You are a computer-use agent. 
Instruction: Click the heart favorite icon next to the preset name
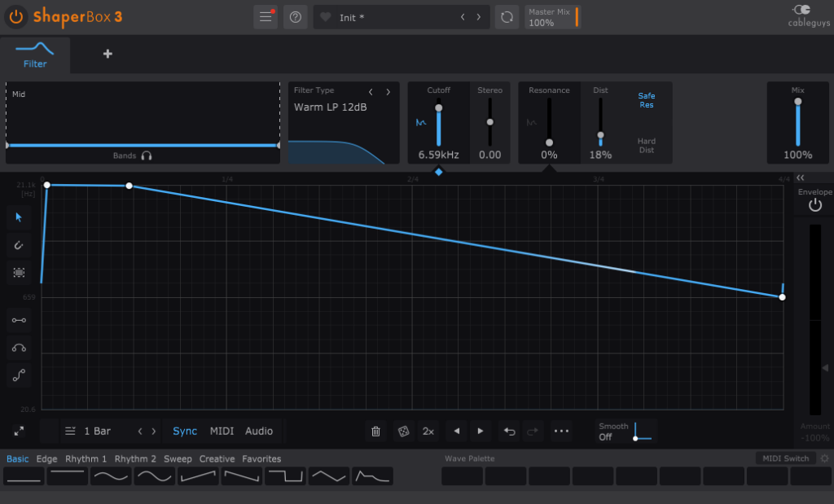326,17
